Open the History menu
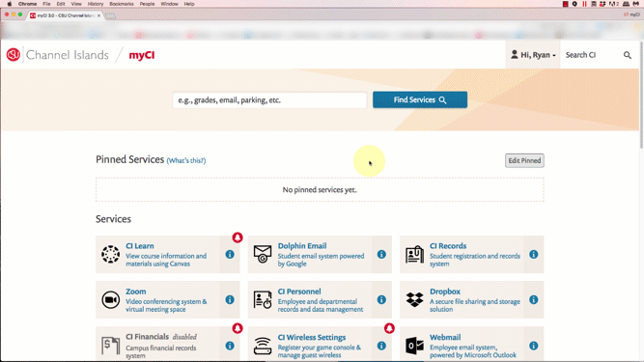Viewport: 644px width, 362px height. click(96, 4)
